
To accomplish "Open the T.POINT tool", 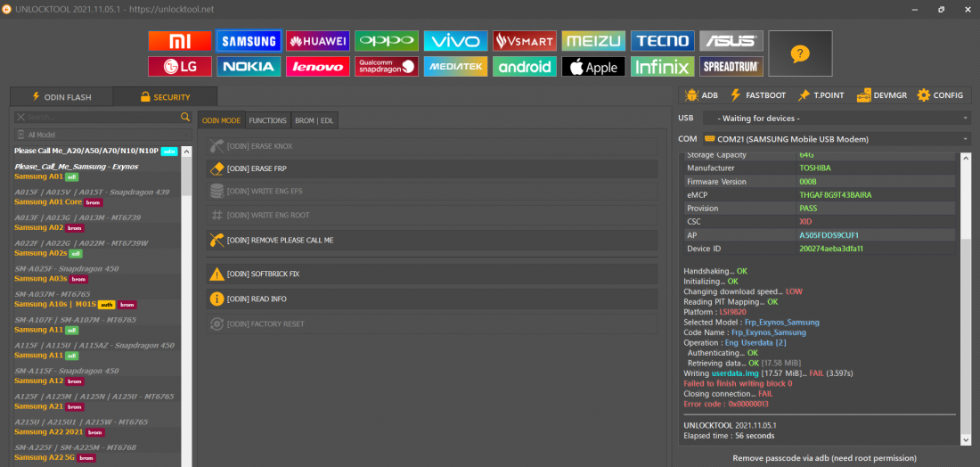I will 821,95.
